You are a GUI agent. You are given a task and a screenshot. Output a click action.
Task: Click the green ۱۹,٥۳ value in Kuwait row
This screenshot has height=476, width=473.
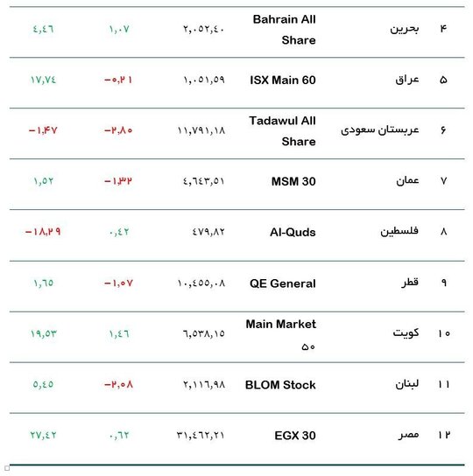tap(44, 333)
